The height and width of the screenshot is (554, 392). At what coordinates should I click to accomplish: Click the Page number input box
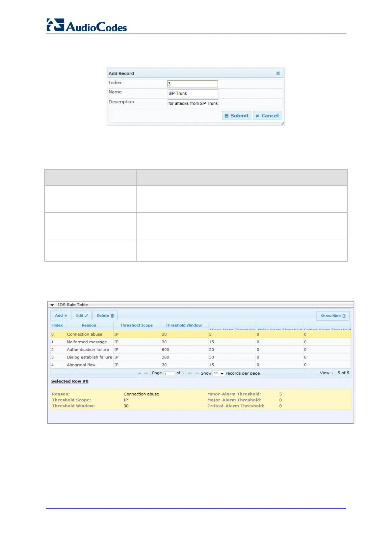(x=169, y=373)
